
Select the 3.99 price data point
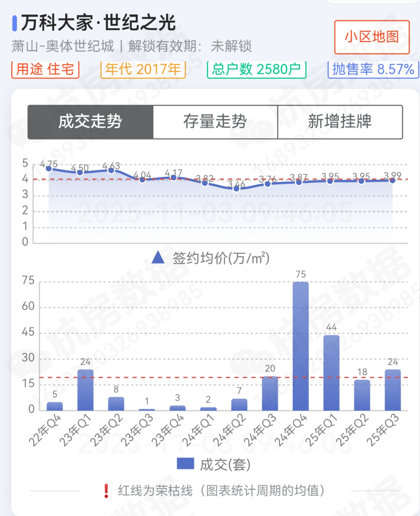[392, 180]
